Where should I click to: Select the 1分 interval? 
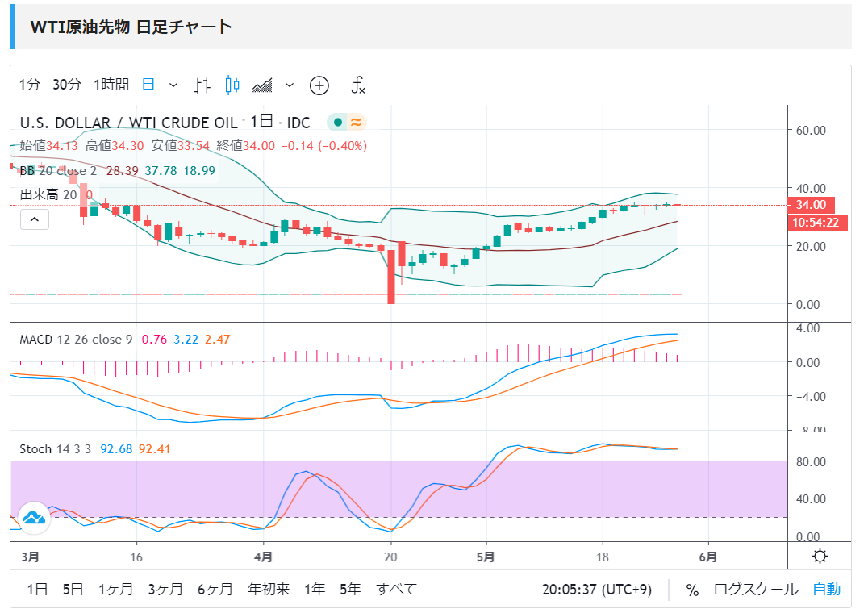tap(30, 85)
